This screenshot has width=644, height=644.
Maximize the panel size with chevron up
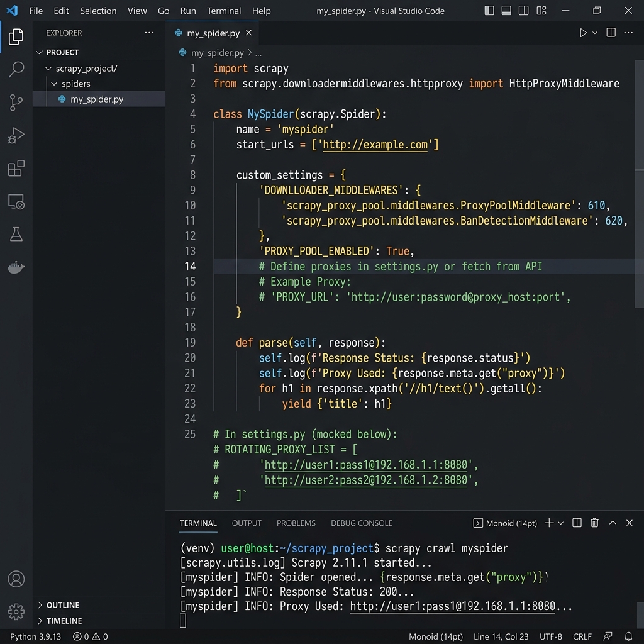coord(613,523)
